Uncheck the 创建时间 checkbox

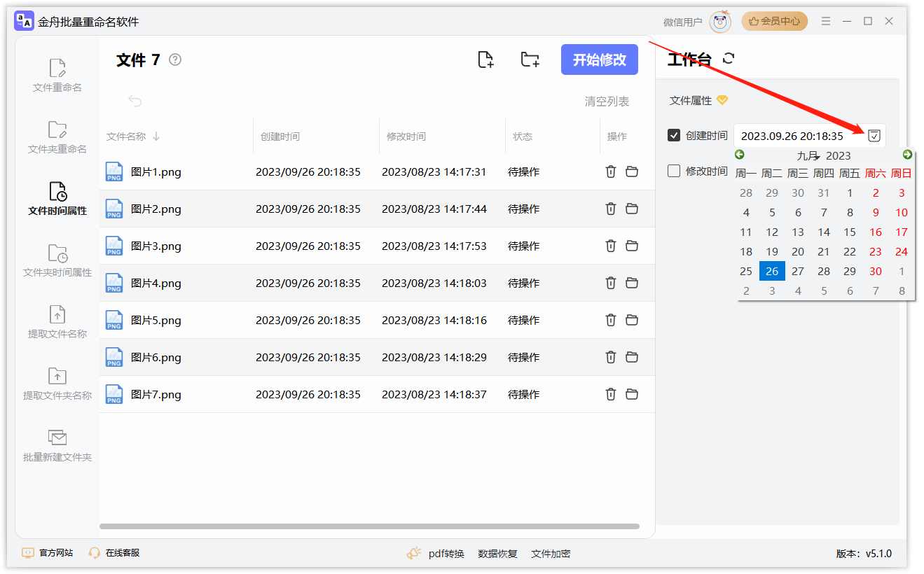click(x=675, y=135)
